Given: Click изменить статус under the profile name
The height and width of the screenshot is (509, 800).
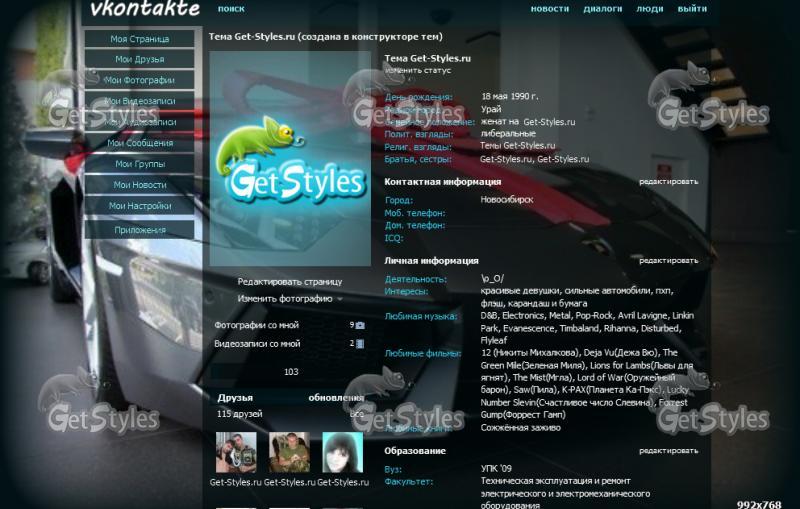Looking at the screenshot, I should coord(418,71).
